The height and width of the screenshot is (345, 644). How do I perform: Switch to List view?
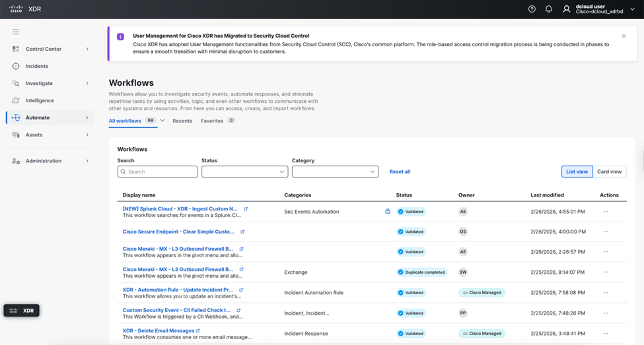tap(577, 172)
